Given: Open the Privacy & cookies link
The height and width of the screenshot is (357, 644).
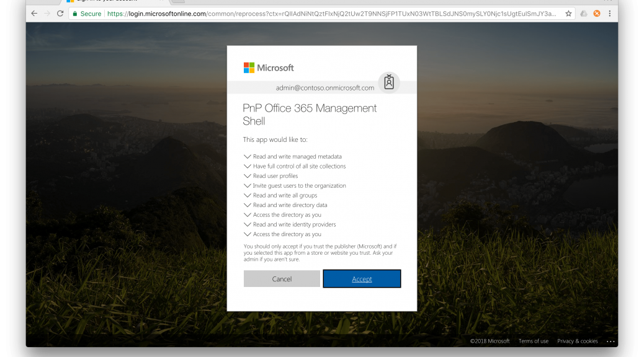Looking at the screenshot, I should pyautogui.click(x=578, y=342).
